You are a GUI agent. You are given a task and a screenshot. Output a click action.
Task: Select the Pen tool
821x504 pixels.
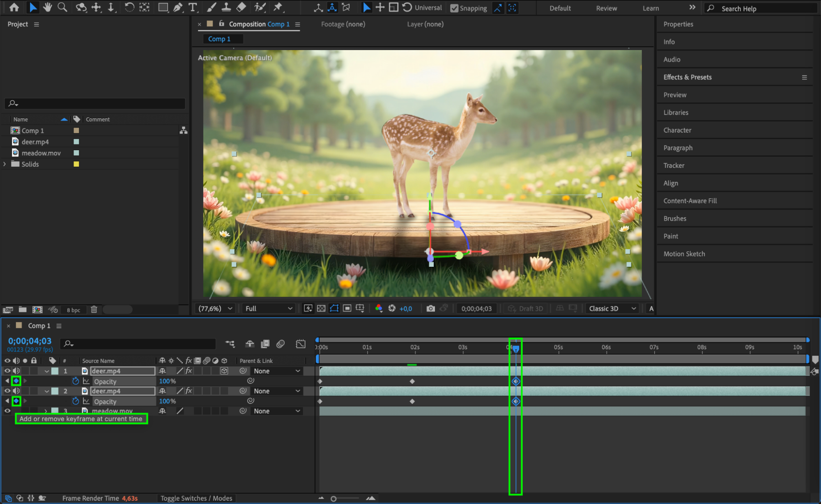pyautogui.click(x=178, y=7)
